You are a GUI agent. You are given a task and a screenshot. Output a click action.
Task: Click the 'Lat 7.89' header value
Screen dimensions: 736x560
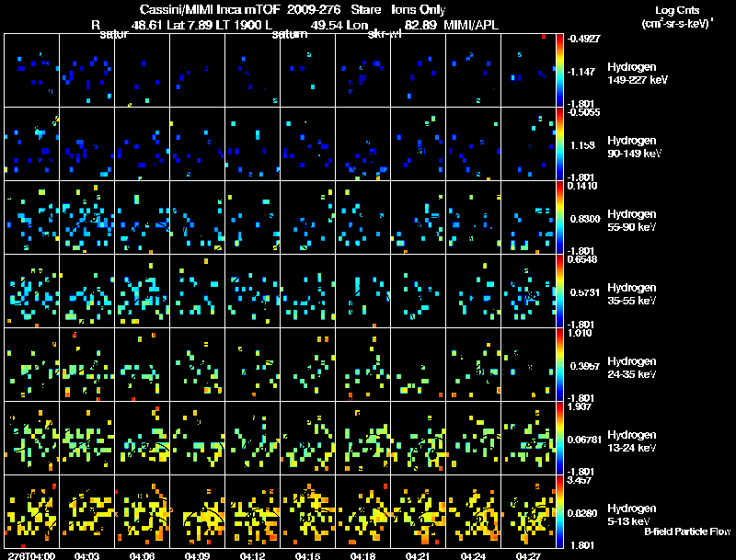point(190,25)
